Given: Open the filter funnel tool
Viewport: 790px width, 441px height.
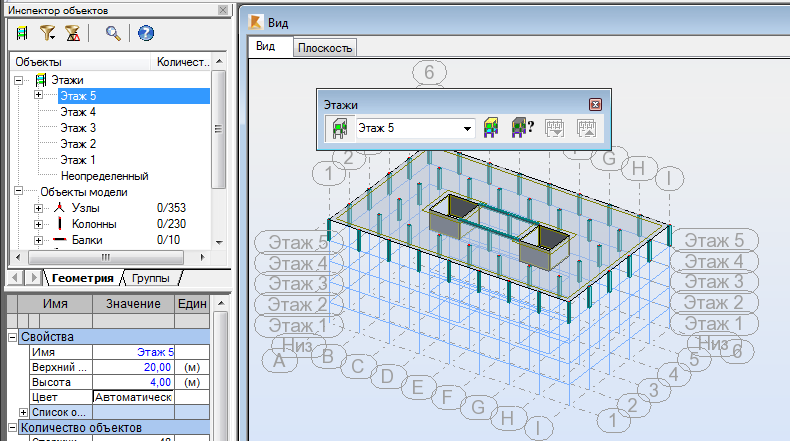Looking at the screenshot, I should tap(47, 33).
